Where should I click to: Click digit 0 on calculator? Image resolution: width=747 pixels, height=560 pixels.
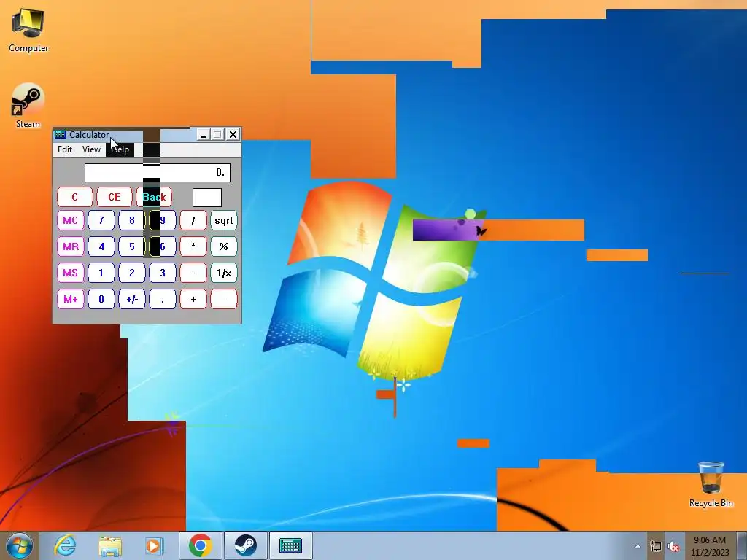[101, 299]
